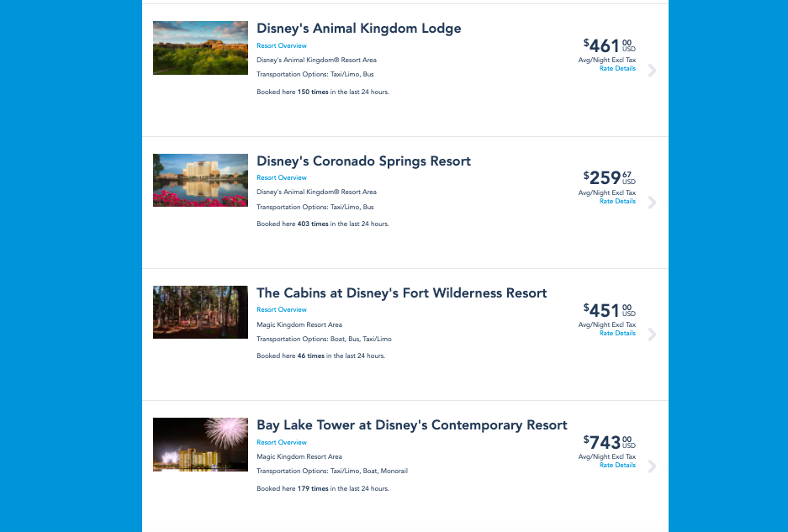Click the Coronado Springs Resort thumbnail photo

pos(200,180)
